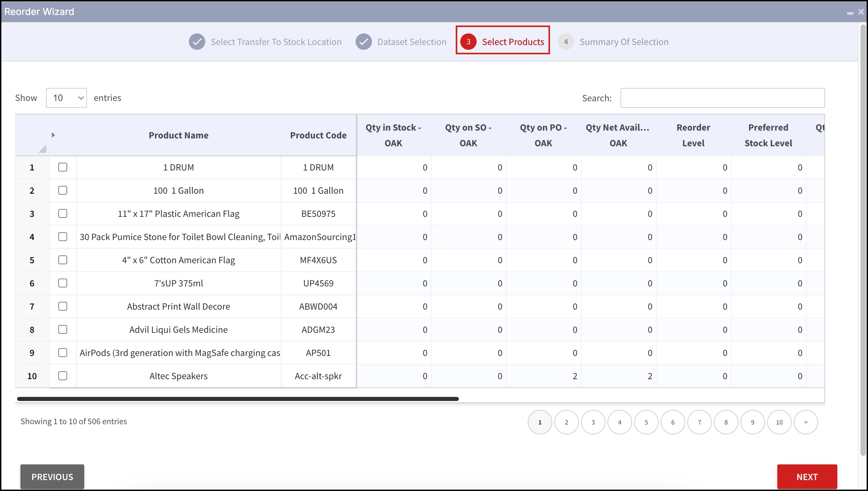Click the Dataset Selection checkmark icon
Screen dimensions: 868x491
[x=363, y=42]
